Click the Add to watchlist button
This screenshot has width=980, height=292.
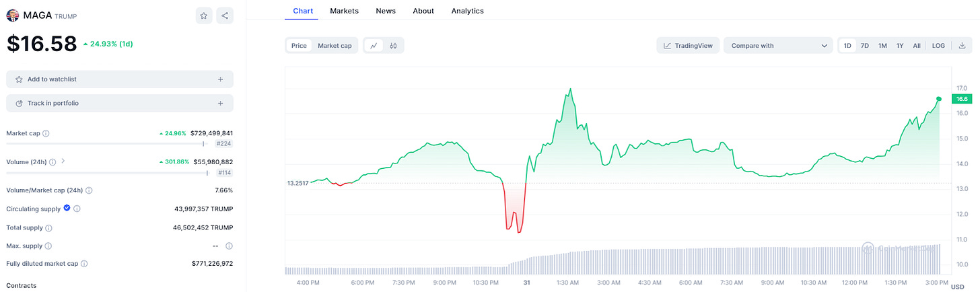click(x=120, y=79)
